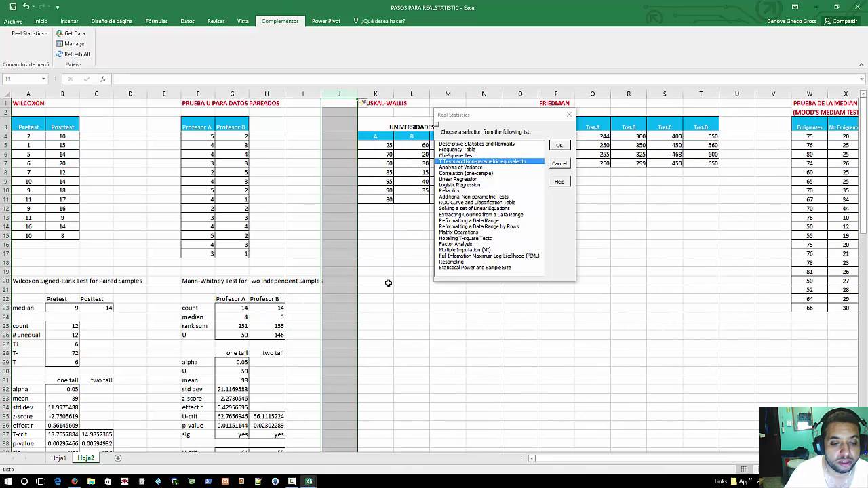Click the formula bar cancel X icon
The image size is (868, 488).
coord(70,79)
